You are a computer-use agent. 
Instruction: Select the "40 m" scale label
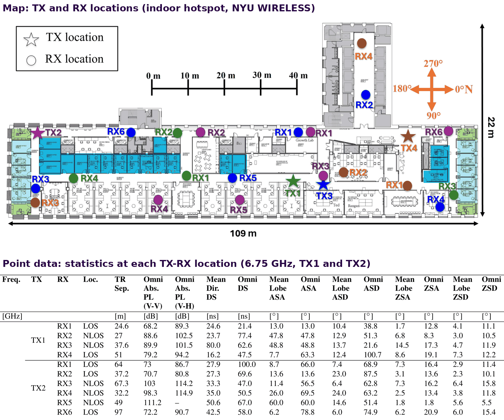pyautogui.click(x=298, y=76)
